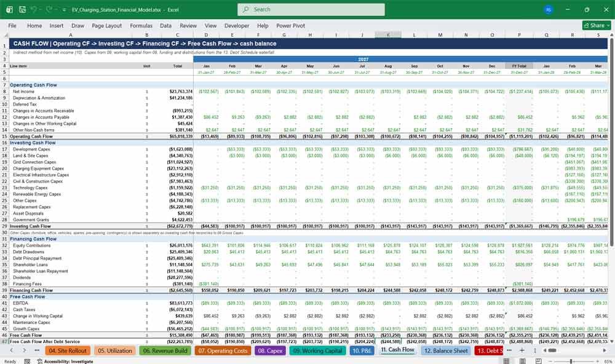Click the Undo arrow icon
The height and width of the screenshot is (364, 615).
tap(34, 9)
